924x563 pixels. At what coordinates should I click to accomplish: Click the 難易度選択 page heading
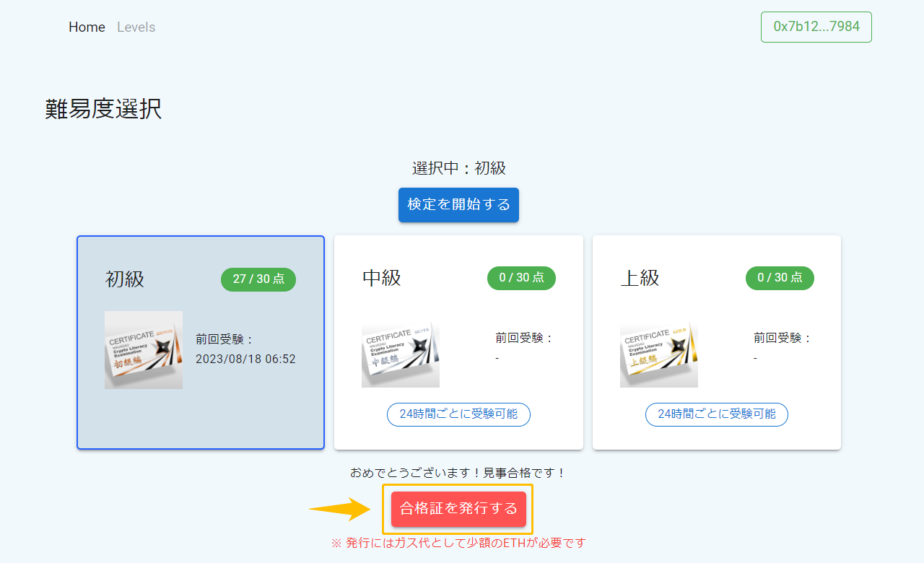coord(103,109)
